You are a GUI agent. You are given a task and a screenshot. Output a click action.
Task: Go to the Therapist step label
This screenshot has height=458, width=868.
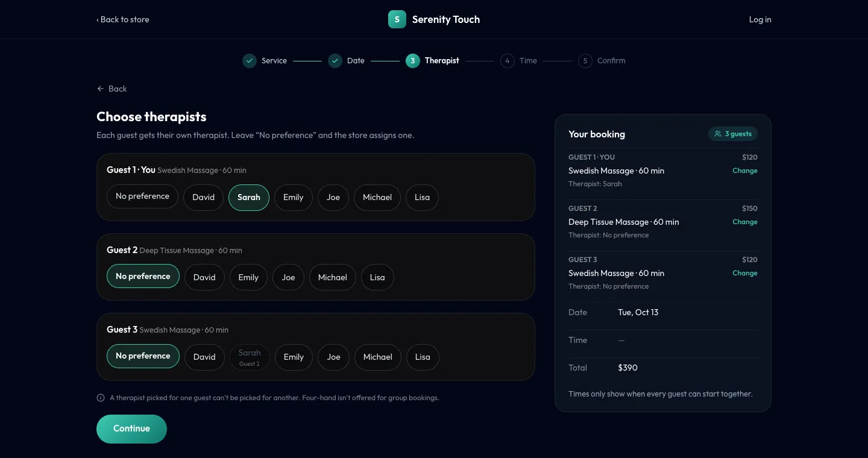click(442, 61)
